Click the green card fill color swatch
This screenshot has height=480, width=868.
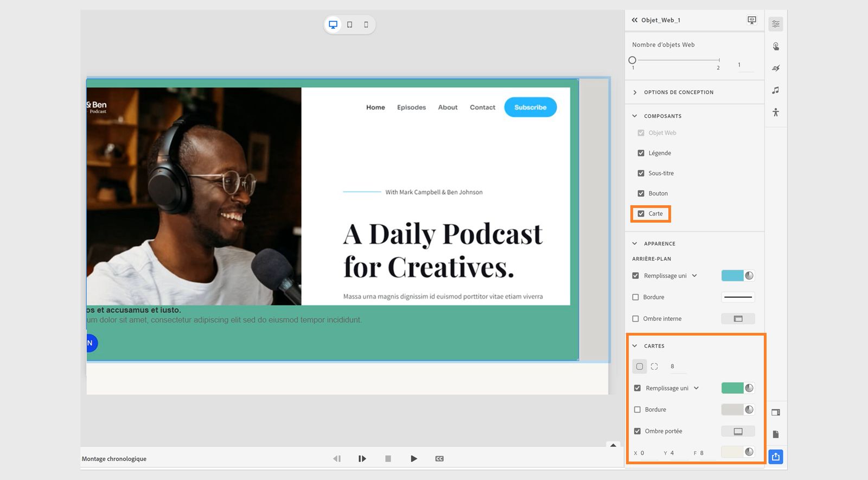tap(732, 388)
